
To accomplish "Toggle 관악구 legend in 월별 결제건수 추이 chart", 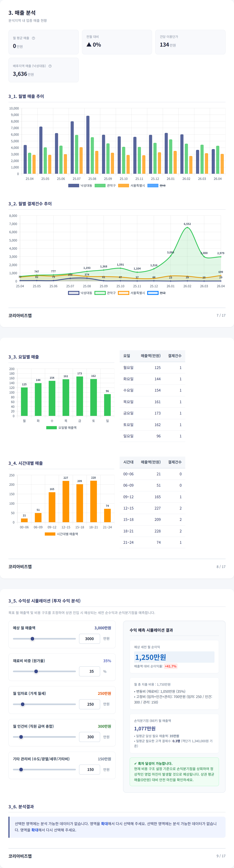I will (x=105, y=293).
